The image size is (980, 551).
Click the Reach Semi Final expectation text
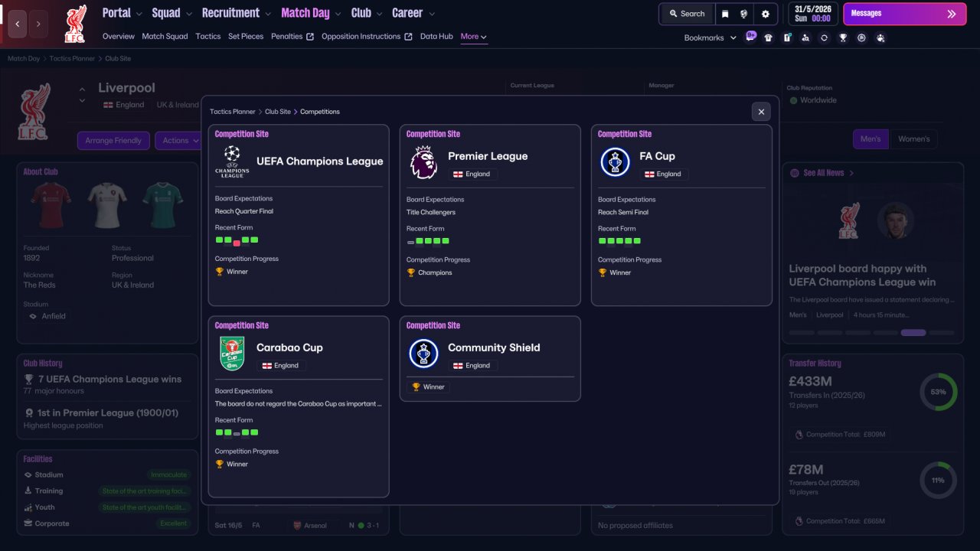623,212
